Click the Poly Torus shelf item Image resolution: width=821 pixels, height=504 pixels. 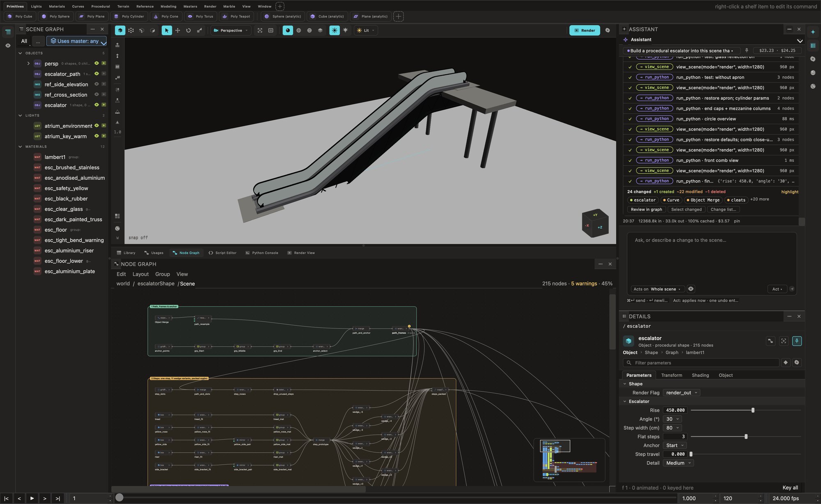pos(200,16)
